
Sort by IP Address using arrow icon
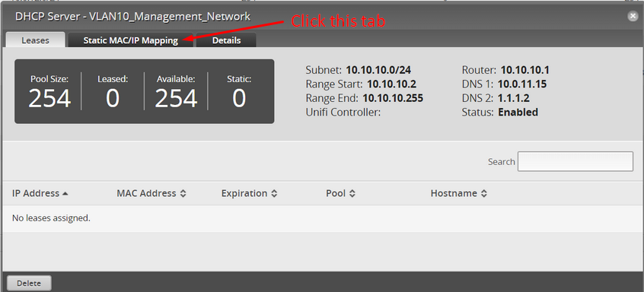coord(65,194)
